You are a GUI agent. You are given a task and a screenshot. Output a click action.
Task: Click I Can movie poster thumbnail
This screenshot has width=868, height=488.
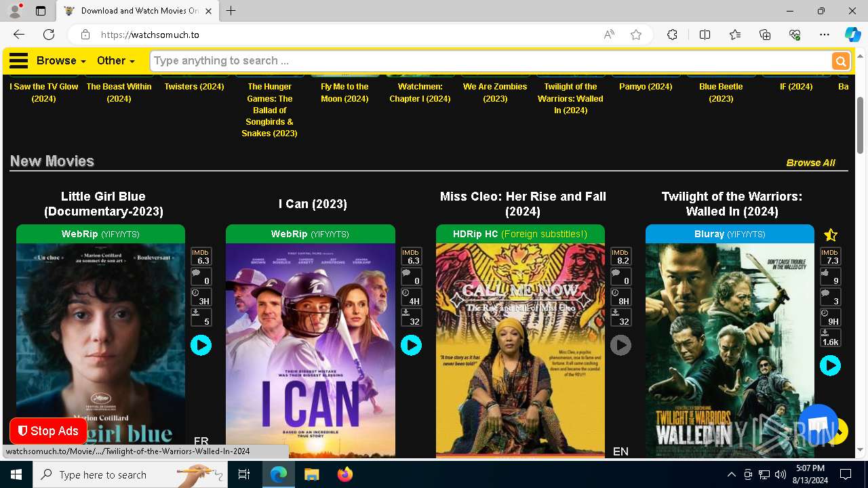click(x=311, y=350)
